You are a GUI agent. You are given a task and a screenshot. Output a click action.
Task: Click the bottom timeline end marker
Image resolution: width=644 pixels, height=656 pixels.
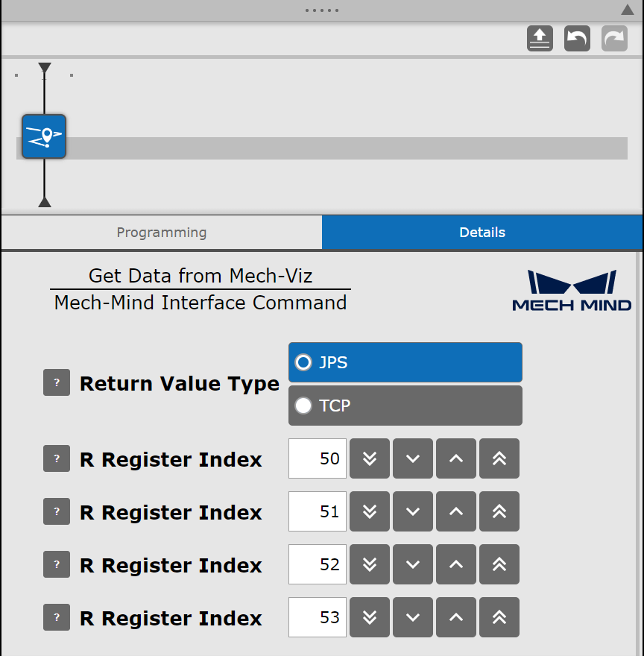45,202
